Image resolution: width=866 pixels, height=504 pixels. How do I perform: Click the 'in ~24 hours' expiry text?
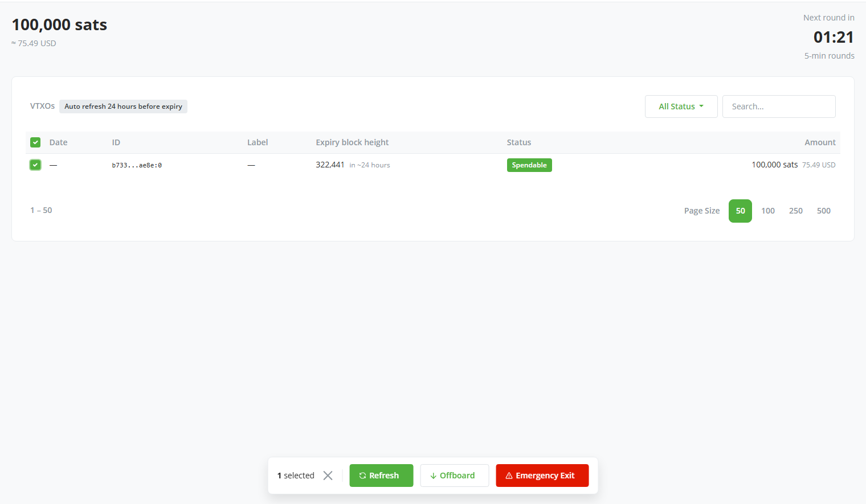click(370, 165)
